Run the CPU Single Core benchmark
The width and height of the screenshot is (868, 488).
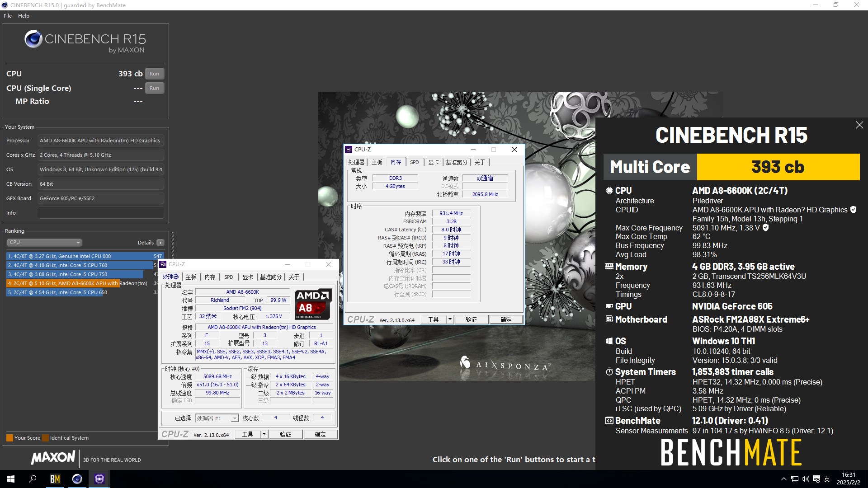click(x=154, y=88)
